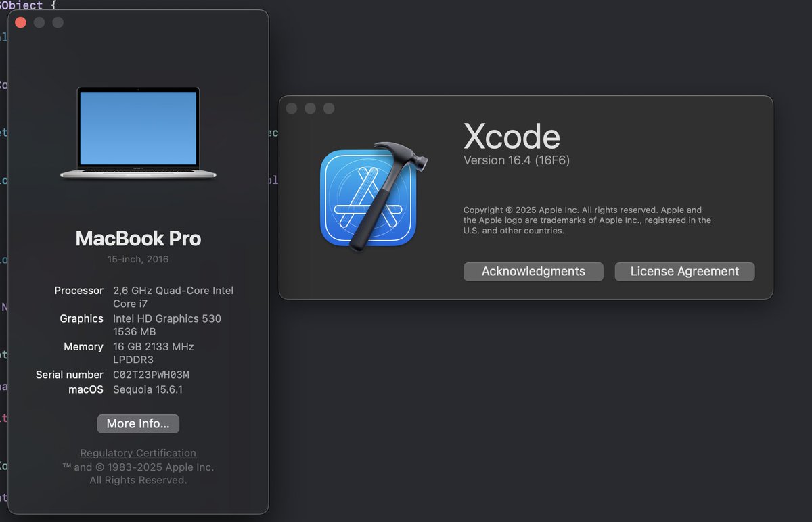Select serial number C02T23PWH03M
This screenshot has width=812, height=522.
point(151,375)
